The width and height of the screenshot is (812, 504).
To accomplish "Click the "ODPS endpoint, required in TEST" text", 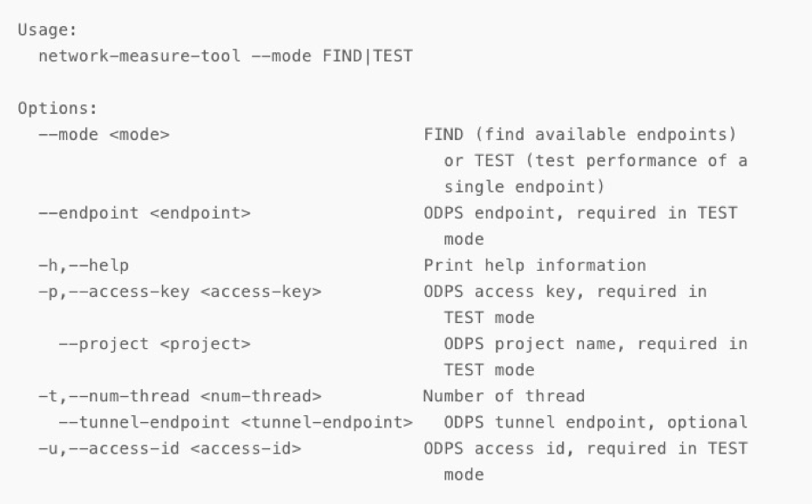I will (580, 213).
